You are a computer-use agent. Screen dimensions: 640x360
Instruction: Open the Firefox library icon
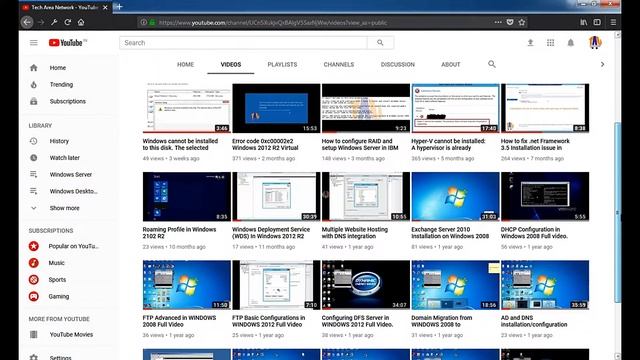pos(584,22)
